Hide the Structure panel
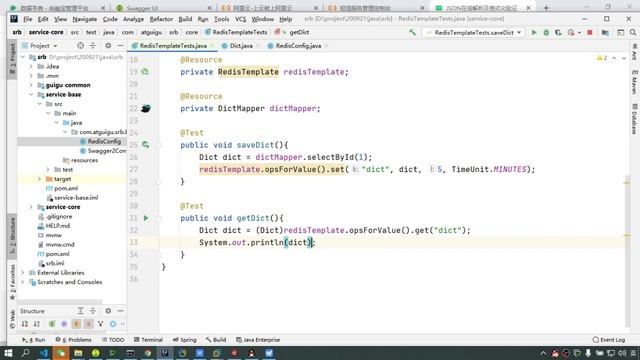Image resolution: width=640 pixels, height=360 pixels. click(x=120, y=311)
